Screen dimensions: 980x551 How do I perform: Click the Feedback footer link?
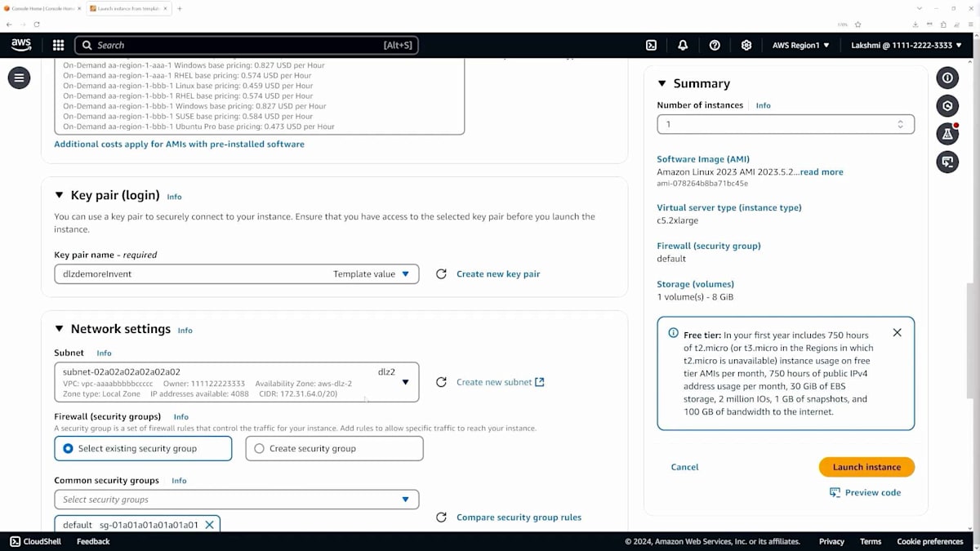point(93,541)
